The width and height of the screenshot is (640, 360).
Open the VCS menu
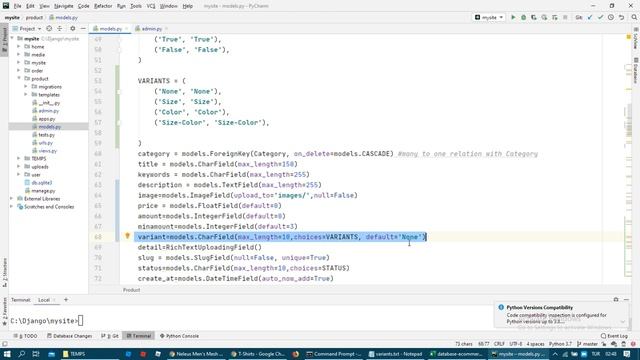pos(151,6)
